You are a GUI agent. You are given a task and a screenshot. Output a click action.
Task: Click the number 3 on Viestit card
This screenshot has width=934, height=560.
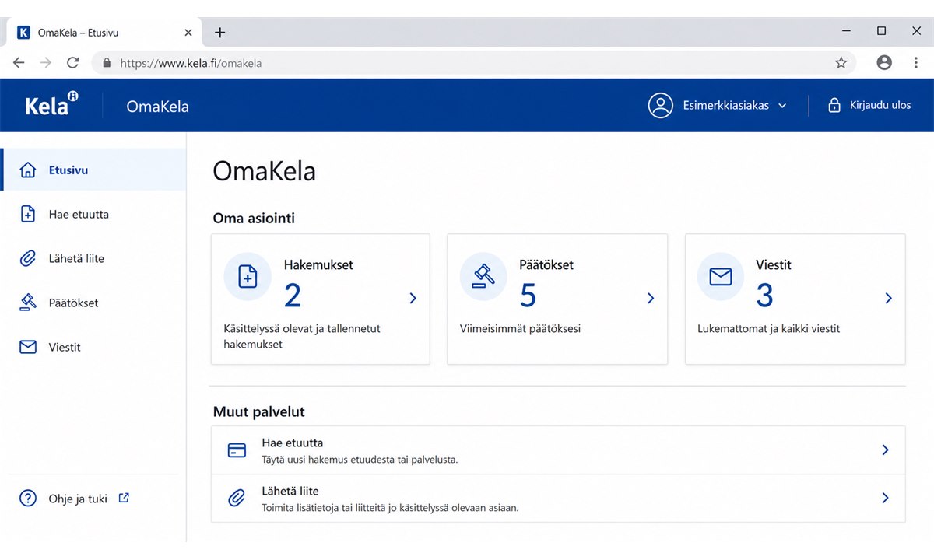point(765,296)
